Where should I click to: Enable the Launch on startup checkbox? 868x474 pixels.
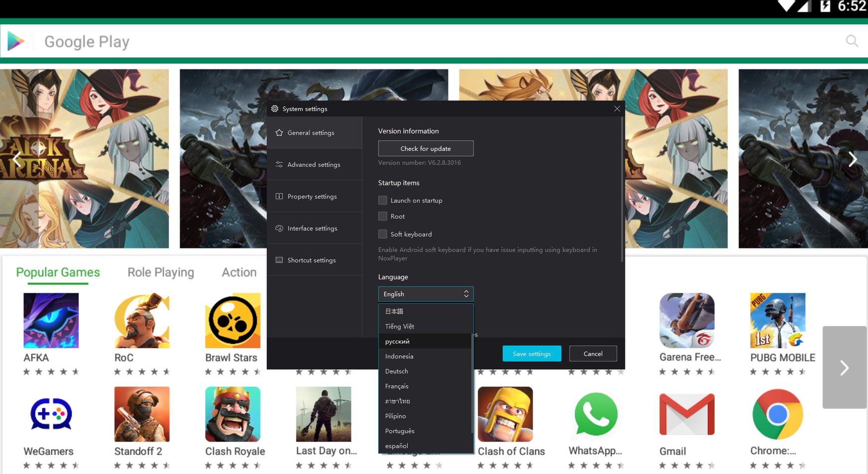(383, 200)
